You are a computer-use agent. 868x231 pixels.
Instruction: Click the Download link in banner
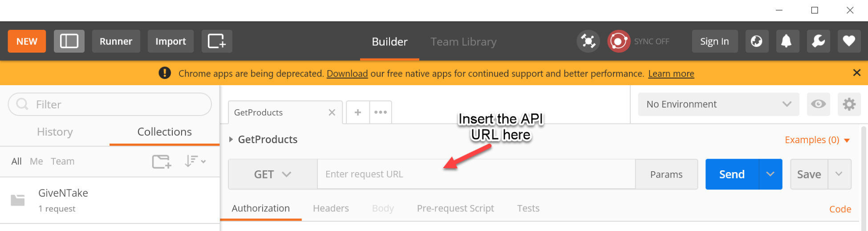coord(347,74)
